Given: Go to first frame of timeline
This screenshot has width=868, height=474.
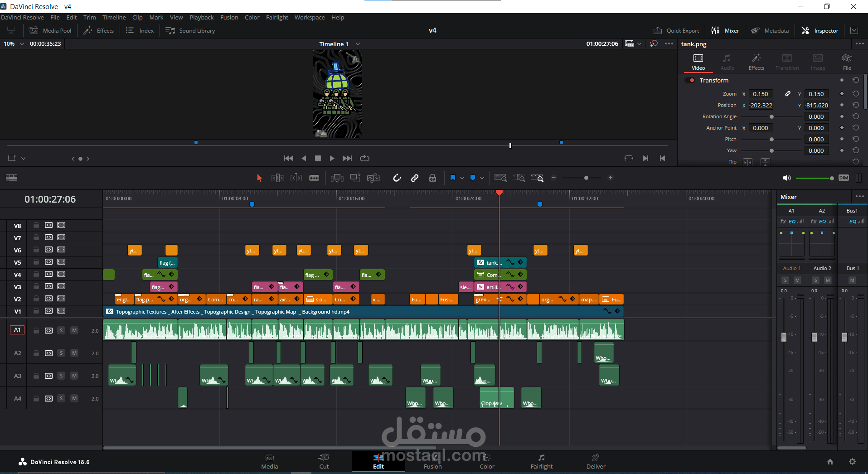Looking at the screenshot, I should click(x=288, y=158).
